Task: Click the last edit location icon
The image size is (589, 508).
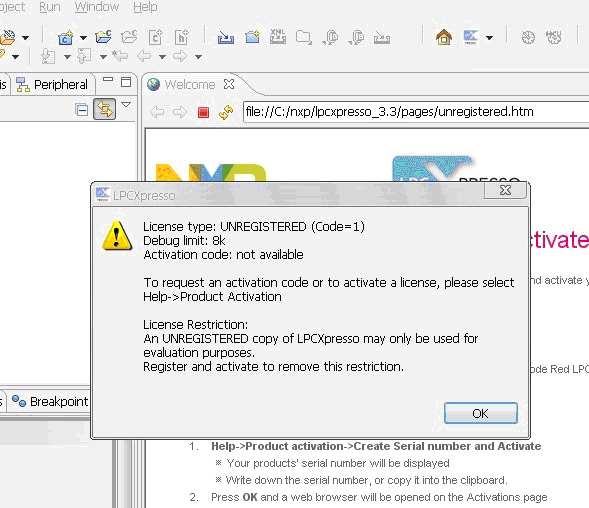Action: (x=120, y=56)
